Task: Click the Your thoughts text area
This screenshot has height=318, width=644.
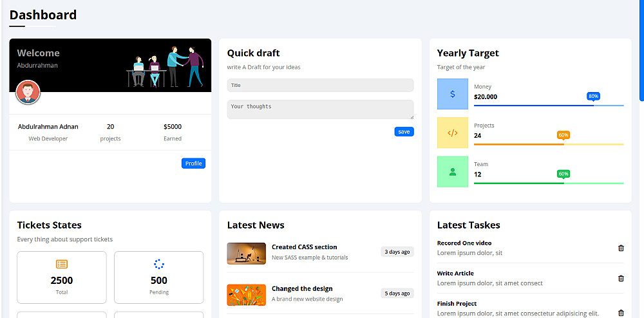Action: [x=320, y=109]
